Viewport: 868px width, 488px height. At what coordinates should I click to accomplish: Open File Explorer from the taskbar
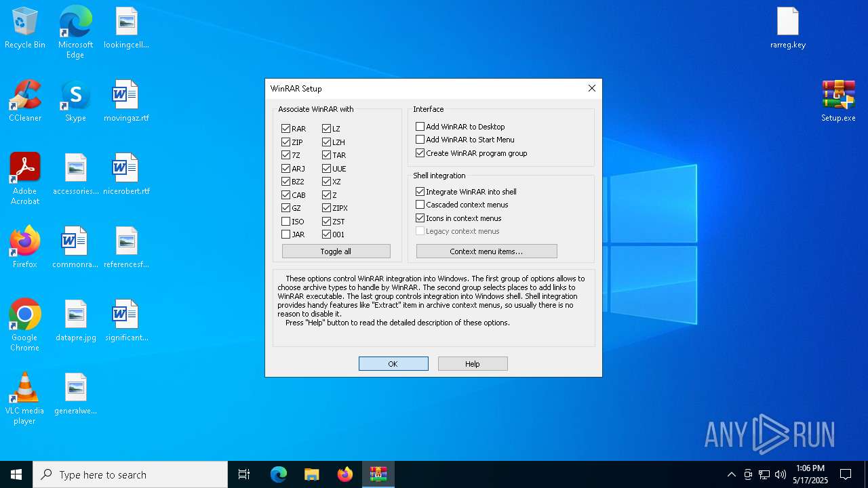[311, 474]
